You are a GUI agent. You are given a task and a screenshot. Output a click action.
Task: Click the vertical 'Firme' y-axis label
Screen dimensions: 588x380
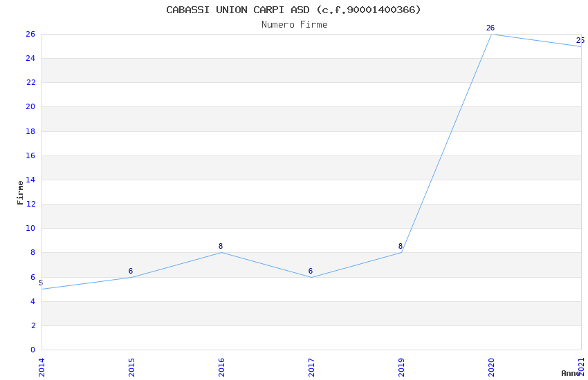click(20, 193)
